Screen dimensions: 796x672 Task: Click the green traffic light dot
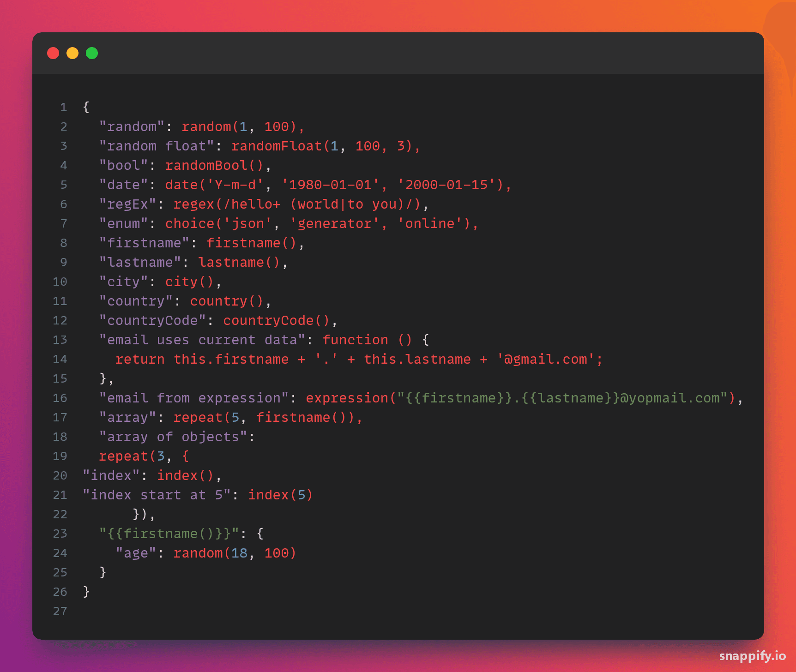pyautogui.click(x=92, y=53)
